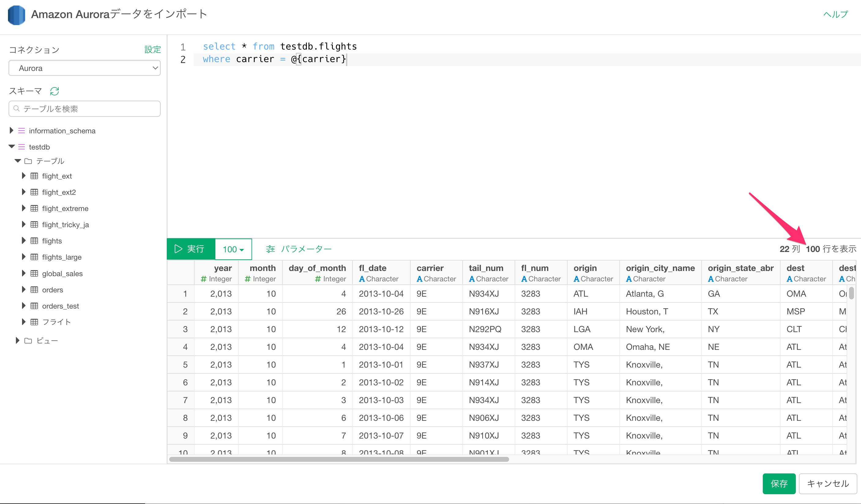Open the Aurora connection dropdown
Screen dimensions: 861x504
[84, 68]
